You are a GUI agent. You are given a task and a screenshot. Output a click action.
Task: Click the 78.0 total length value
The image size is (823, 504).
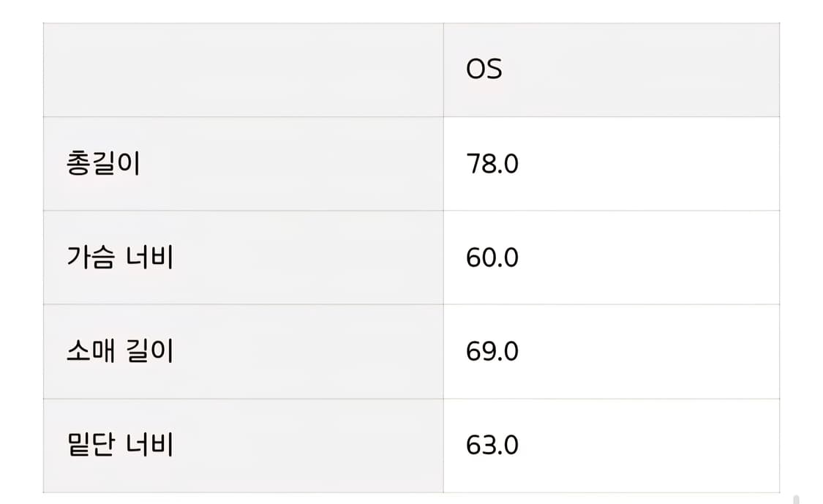click(492, 164)
